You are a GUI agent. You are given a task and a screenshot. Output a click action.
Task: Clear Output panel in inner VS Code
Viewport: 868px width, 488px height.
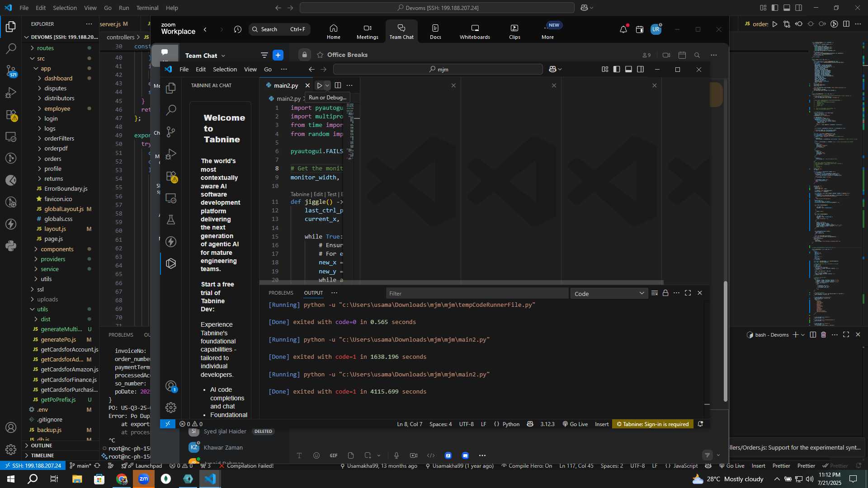tap(654, 293)
